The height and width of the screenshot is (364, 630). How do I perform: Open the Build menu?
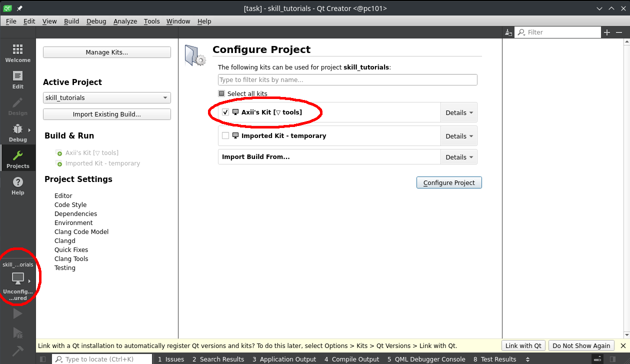(x=71, y=21)
